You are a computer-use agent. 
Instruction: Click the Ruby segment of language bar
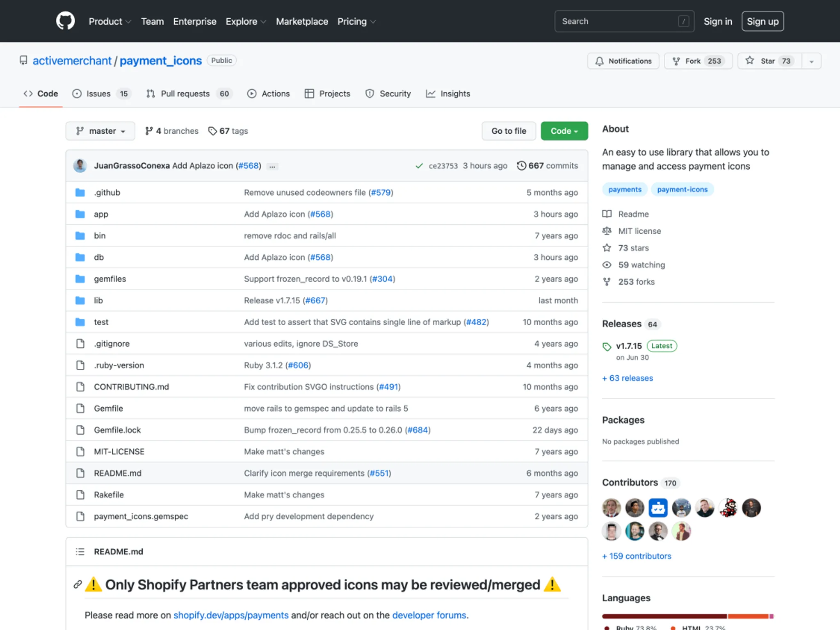[x=664, y=616]
